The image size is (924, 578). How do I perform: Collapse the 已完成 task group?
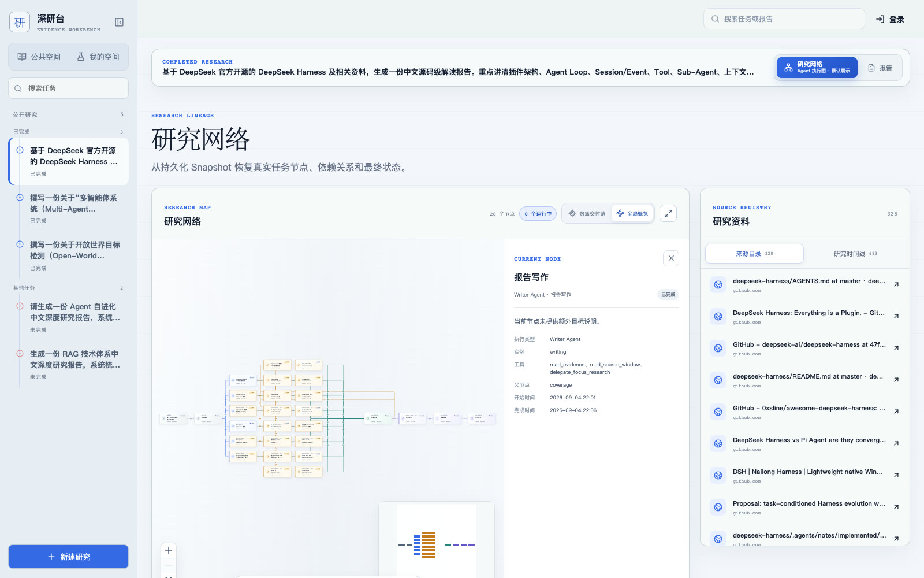click(x=68, y=132)
